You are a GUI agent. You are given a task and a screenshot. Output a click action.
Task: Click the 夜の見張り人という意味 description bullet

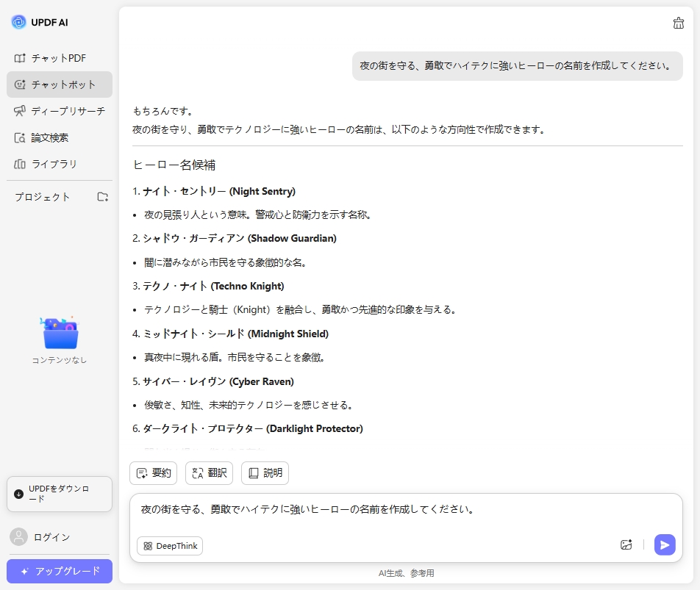coord(258,215)
